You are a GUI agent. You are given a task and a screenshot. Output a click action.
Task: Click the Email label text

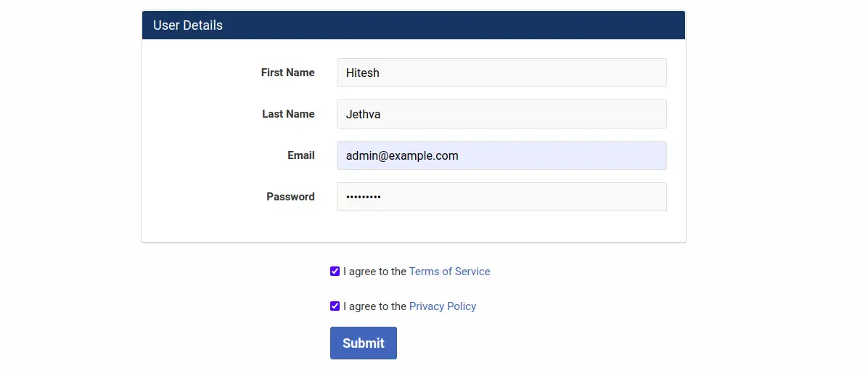300,155
